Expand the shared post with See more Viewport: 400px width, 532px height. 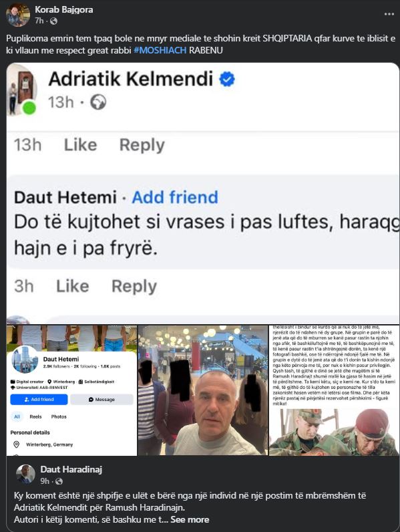click(190, 519)
